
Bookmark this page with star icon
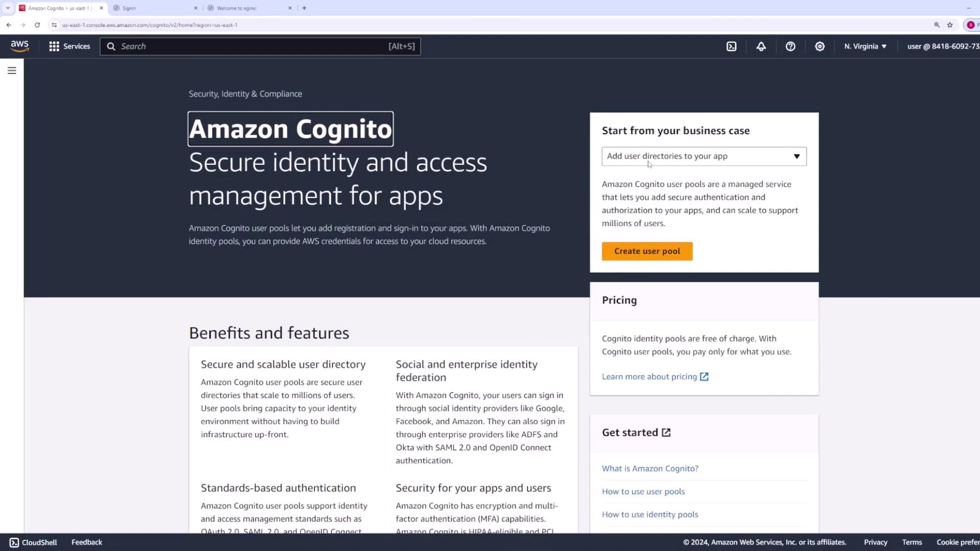point(950,25)
